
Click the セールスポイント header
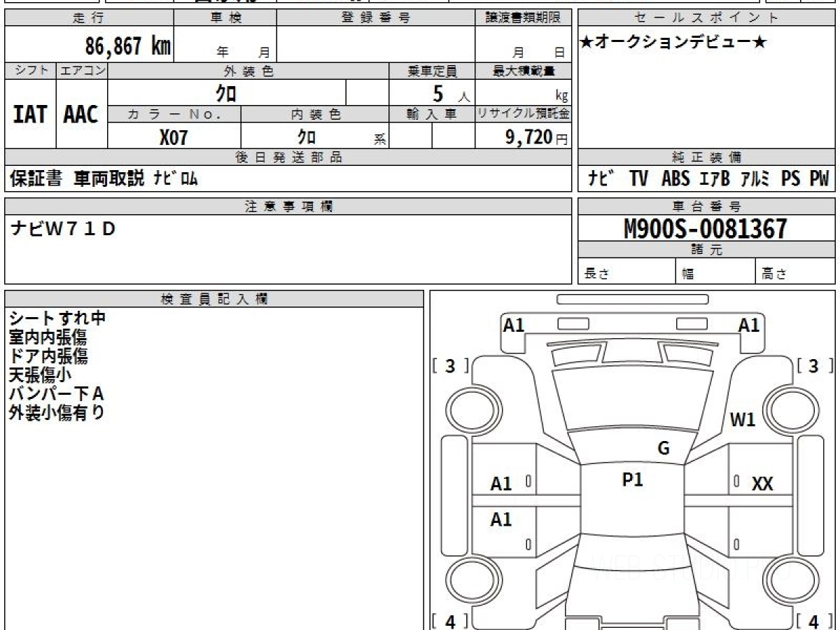pos(706,18)
